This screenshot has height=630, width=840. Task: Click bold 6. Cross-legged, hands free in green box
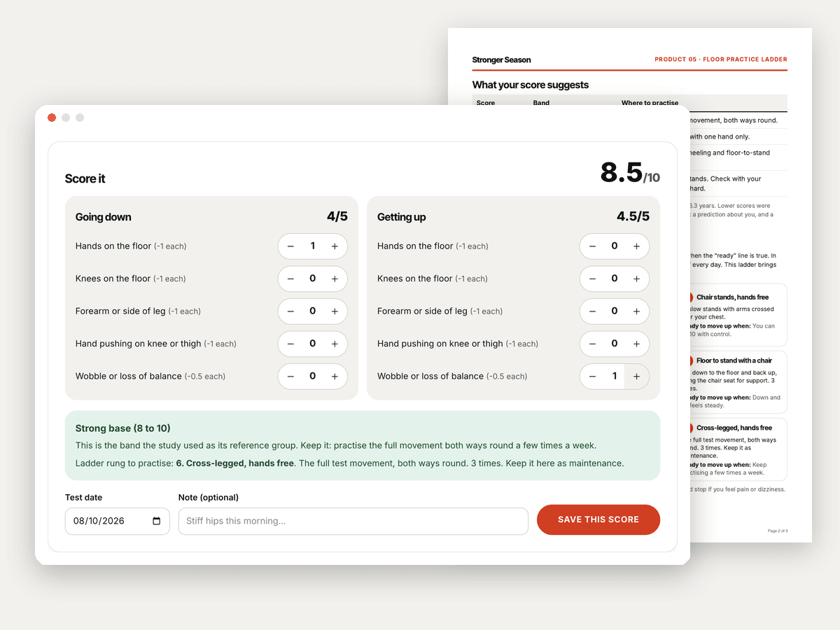pos(235,463)
